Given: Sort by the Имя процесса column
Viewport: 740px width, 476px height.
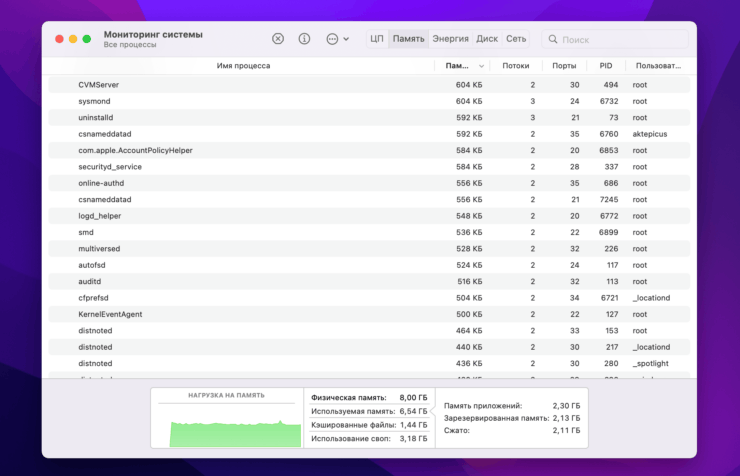Looking at the screenshot, I should coord(243,66).
